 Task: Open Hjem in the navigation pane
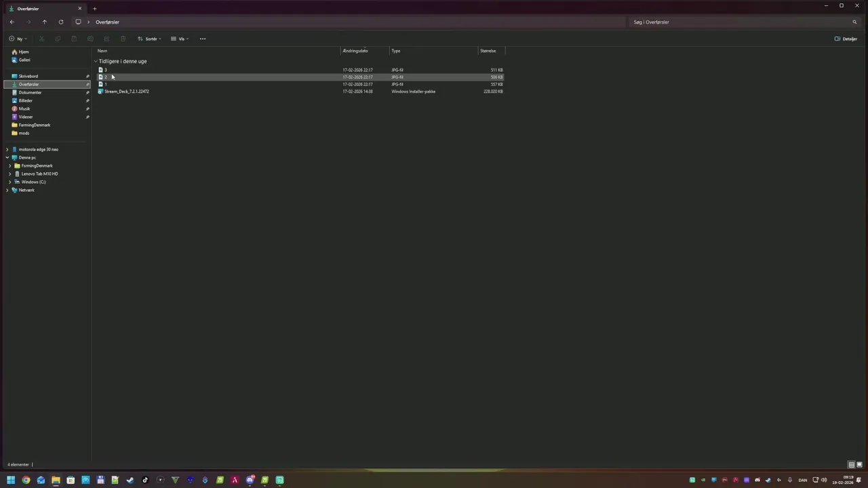(x=24, y=52)
